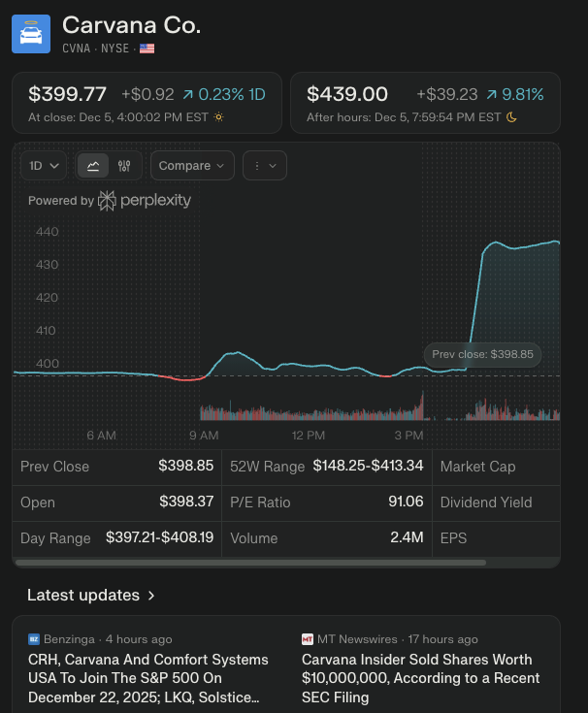This screenshot has width=588, height=713.
Task: Click the horizontal scrollbar under the stats table
Action: point(250,563)
